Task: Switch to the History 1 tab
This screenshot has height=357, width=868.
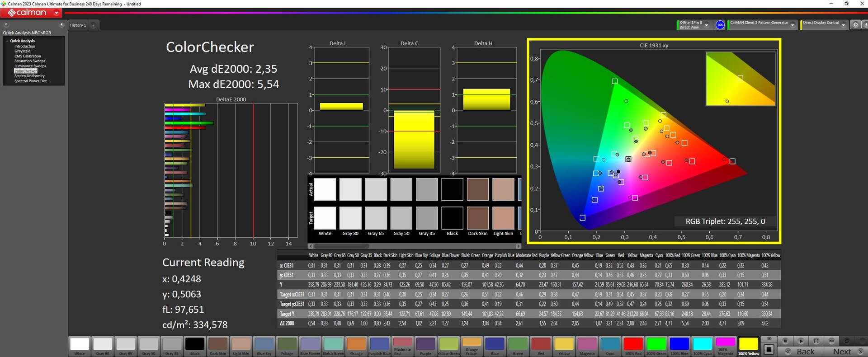Action: click(78, 25)
